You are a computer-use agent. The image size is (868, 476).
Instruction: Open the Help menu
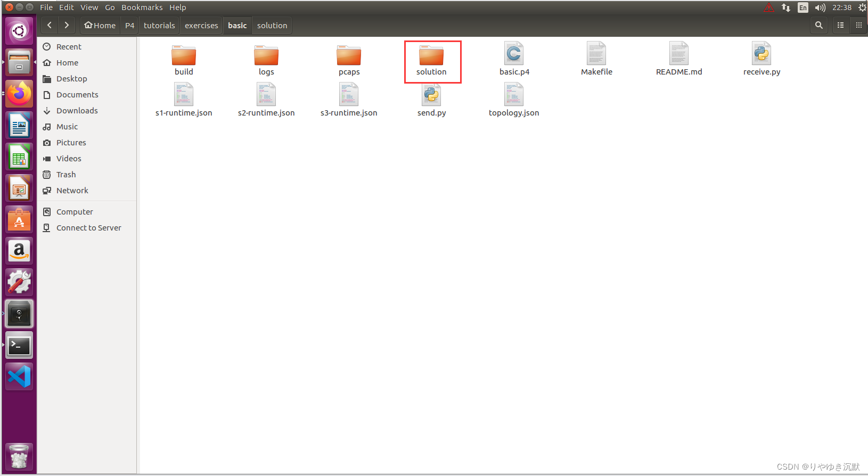pos(178,7)
